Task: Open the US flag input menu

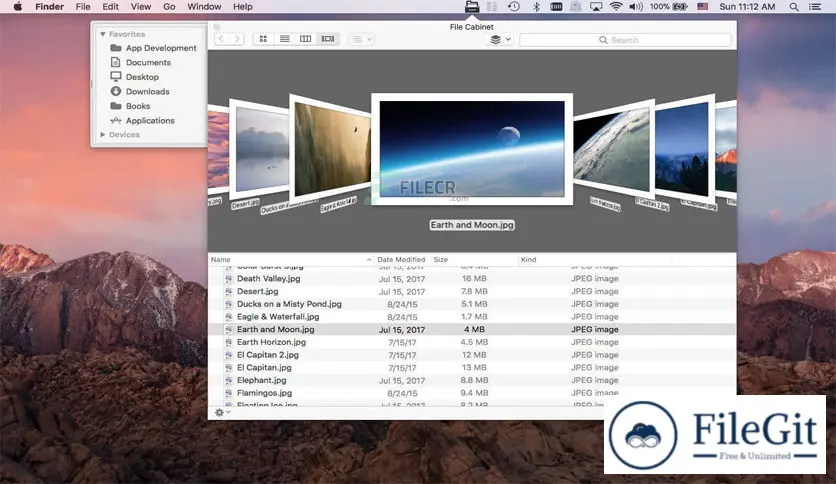Action: (703, 6)
